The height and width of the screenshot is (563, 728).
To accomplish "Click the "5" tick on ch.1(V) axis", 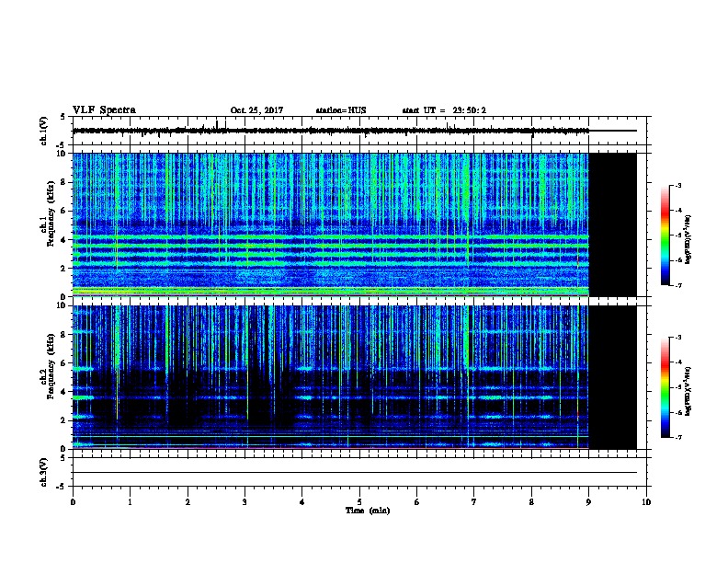I will point(63,118).
